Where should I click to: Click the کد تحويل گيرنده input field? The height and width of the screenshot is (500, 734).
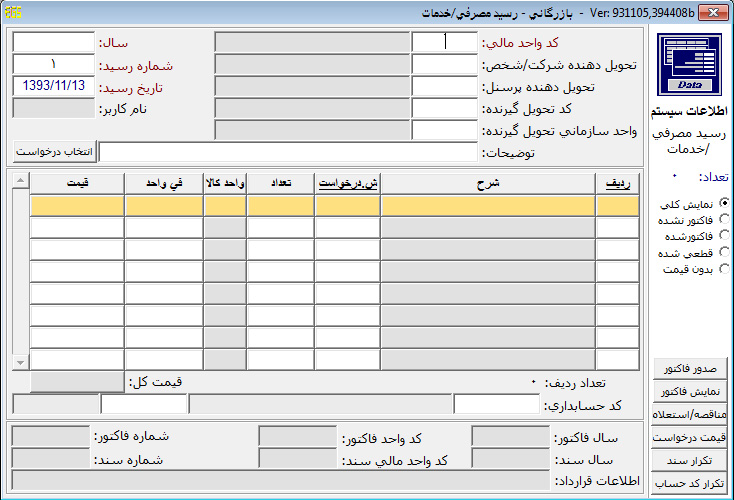445,108
